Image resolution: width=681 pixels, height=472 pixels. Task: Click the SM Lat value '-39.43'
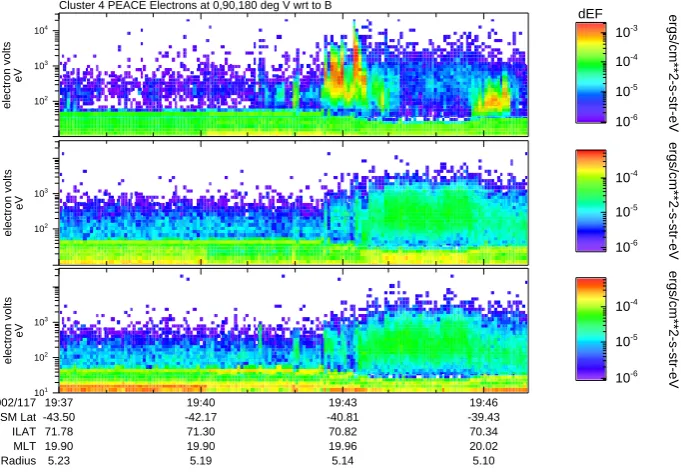[x=484, y=417]
